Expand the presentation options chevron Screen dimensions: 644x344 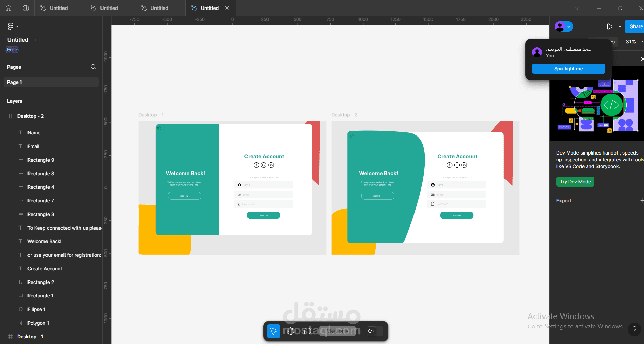(620, 26)
